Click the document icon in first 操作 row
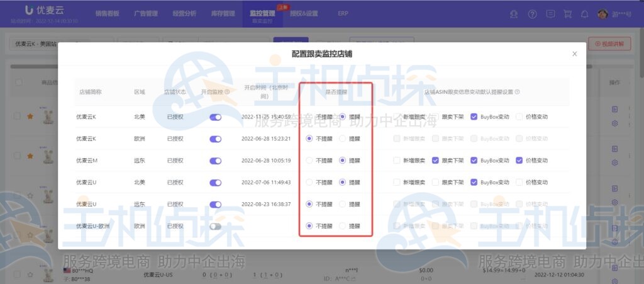The image size is (644, 284). coord(615,110)
